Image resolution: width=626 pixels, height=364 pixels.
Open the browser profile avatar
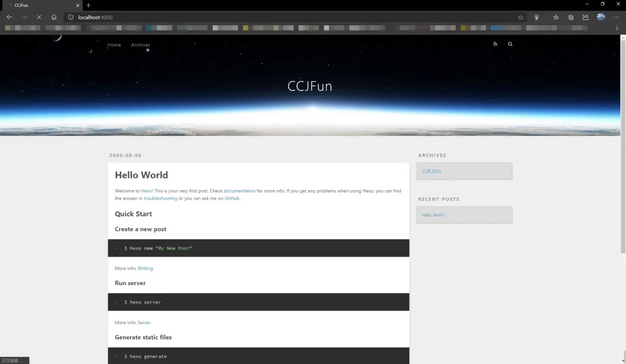(601, 17)
